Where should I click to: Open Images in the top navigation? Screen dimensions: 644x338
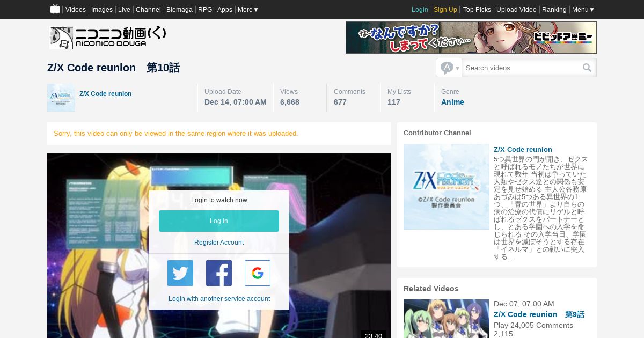102,10
